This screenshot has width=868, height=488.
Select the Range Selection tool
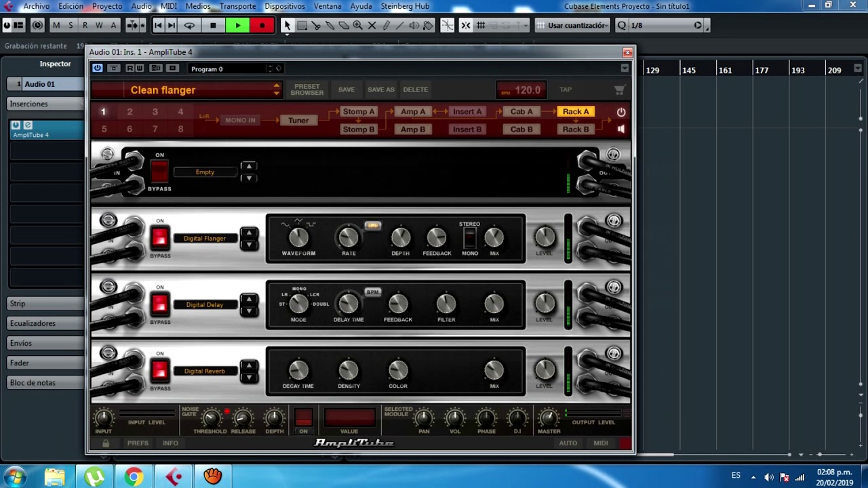pyautogui.click(x=302, y=25)
